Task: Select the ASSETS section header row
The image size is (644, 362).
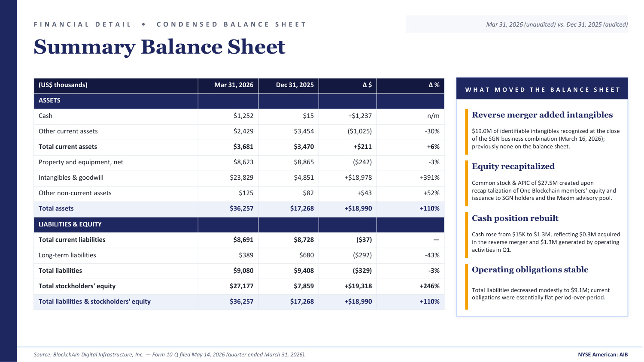Action: 239,101
